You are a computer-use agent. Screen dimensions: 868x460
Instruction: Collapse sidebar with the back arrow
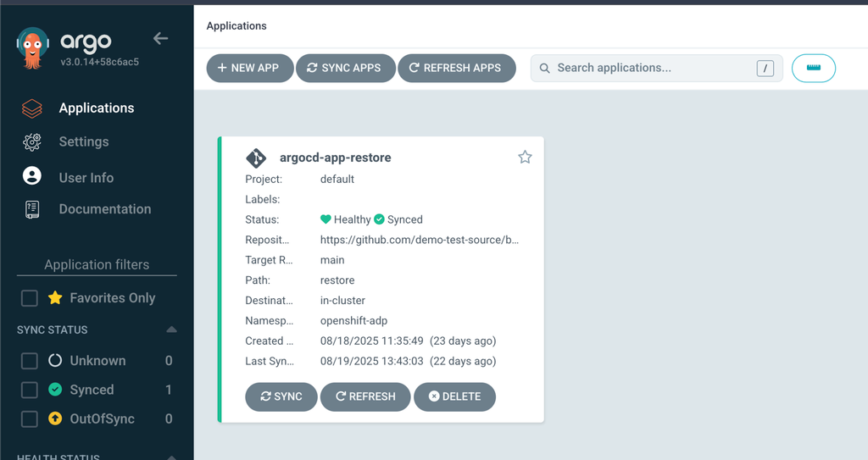pos(160,38)
